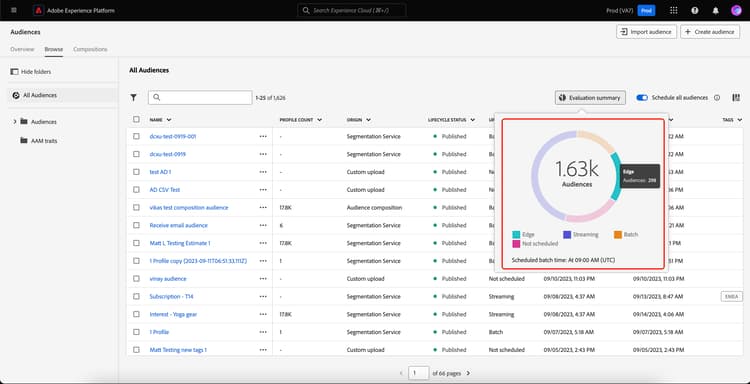
Task: Open more actions for dcxu-test-0919-001
Action: tap(263, 136)
